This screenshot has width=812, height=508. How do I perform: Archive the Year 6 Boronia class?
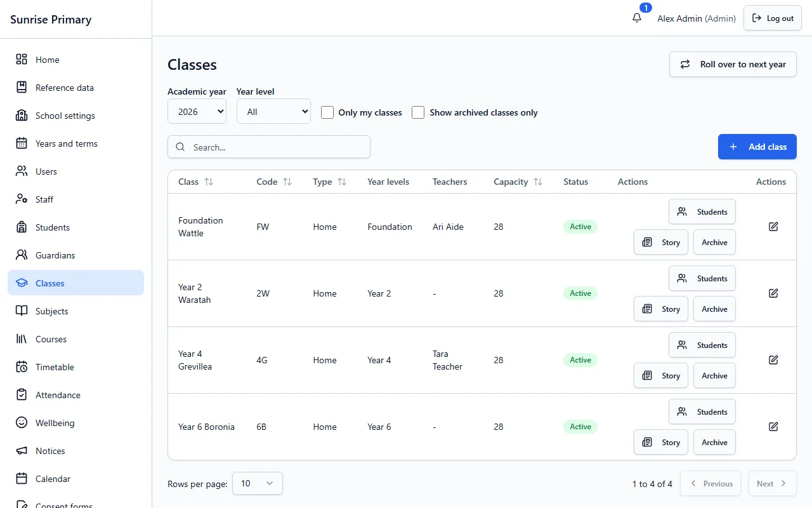[x=714, y=442]
